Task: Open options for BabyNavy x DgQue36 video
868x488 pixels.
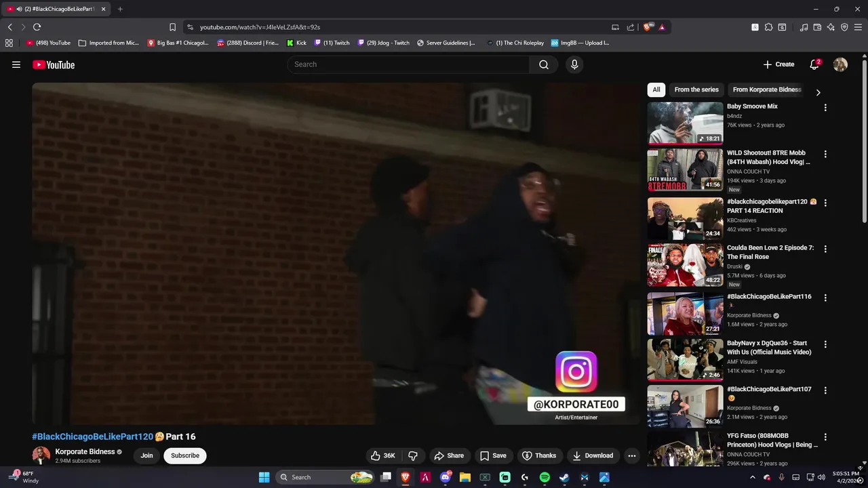Action: click(x=825, y=344)
